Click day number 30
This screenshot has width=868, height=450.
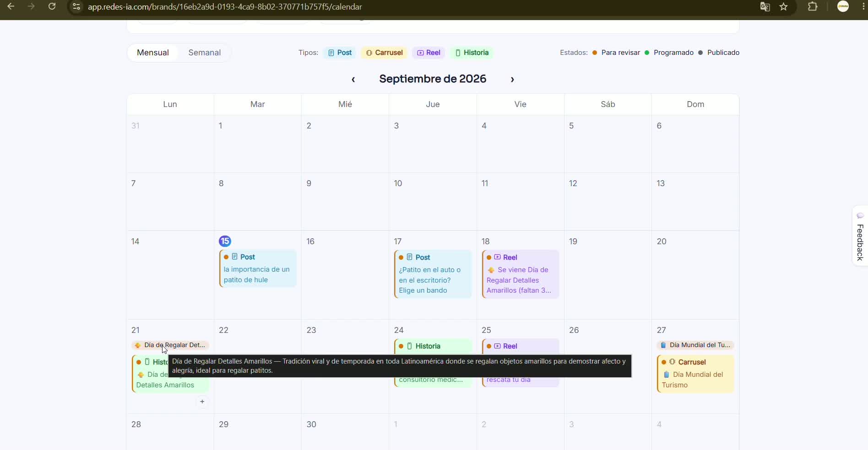311,424
